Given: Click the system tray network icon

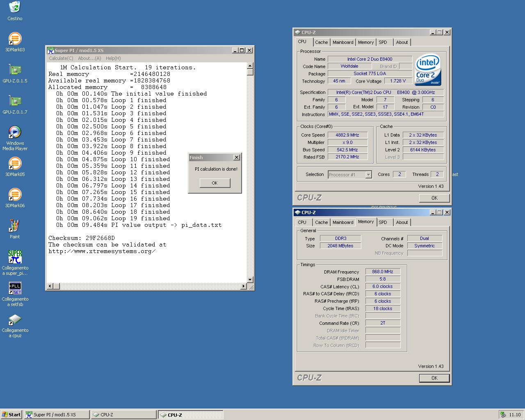Looking at the screenshot, I should click(x=503, y=415).
